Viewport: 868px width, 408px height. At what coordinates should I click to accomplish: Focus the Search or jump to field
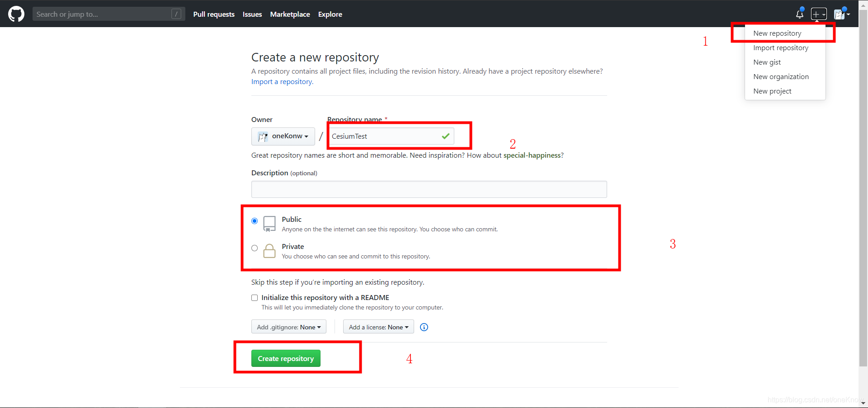pos(108,14)
